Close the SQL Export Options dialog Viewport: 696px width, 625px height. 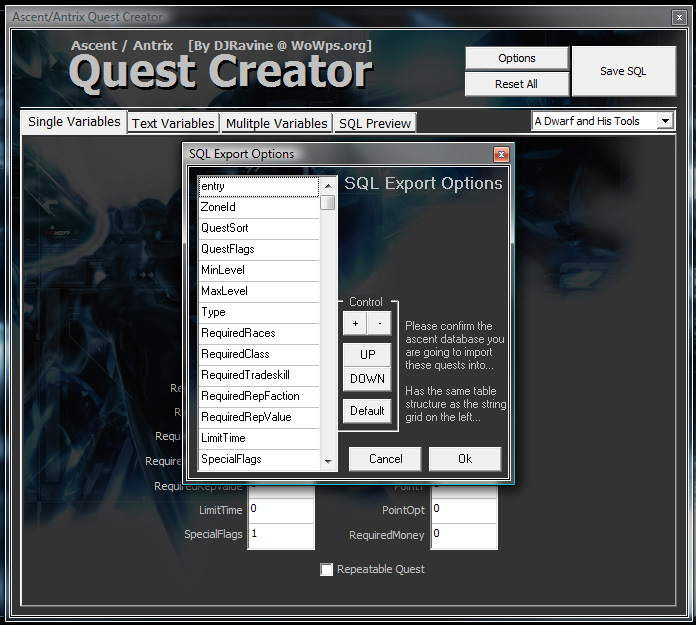501,154
